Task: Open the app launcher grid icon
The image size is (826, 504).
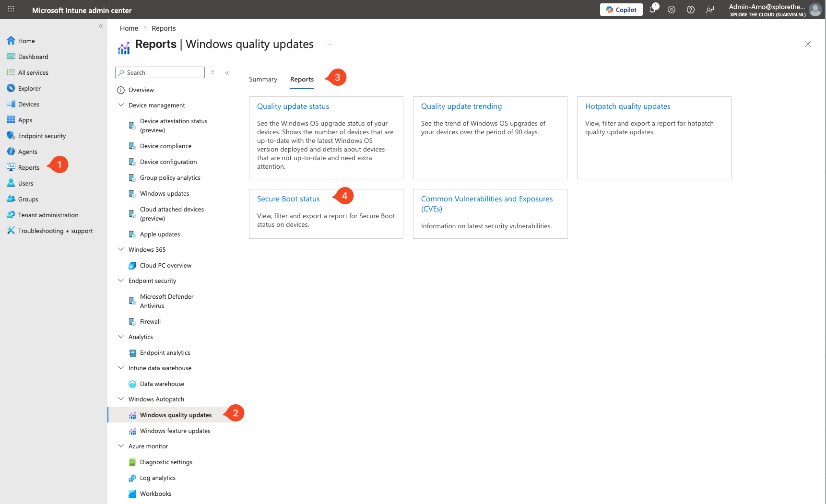Action: pos(11,10)
